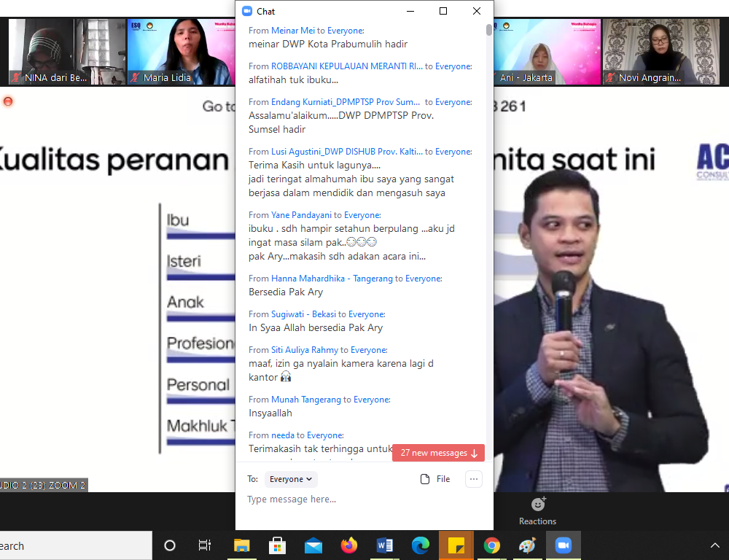
Task: Jump to the 27 new messages
Action: click(438, 453)
